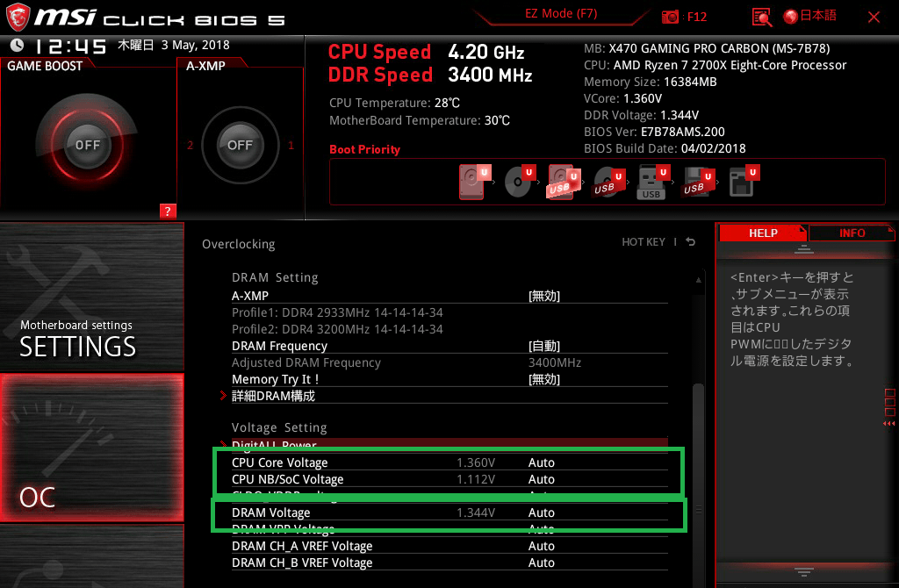Viewport: 899px width, 588px height.
Task: Click the CPU: AMD Ryzen 7 2700X line
Action: [715, 65]
